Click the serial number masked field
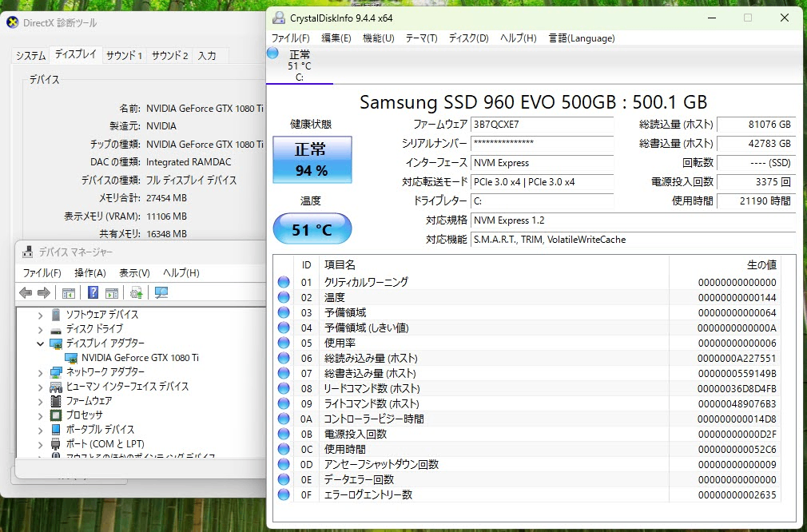The image size is (807, 532). click(x=542, y=144)
